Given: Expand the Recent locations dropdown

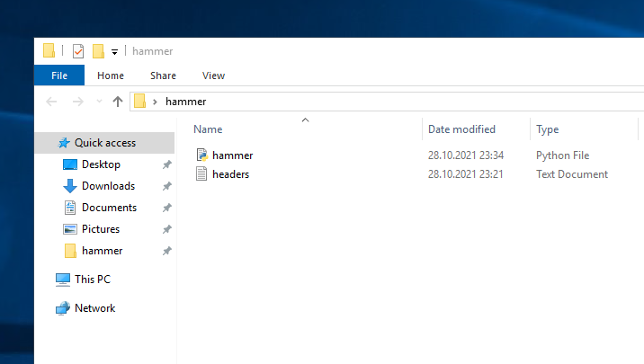Looking at the screenshot, I should [x=99, y=102].
